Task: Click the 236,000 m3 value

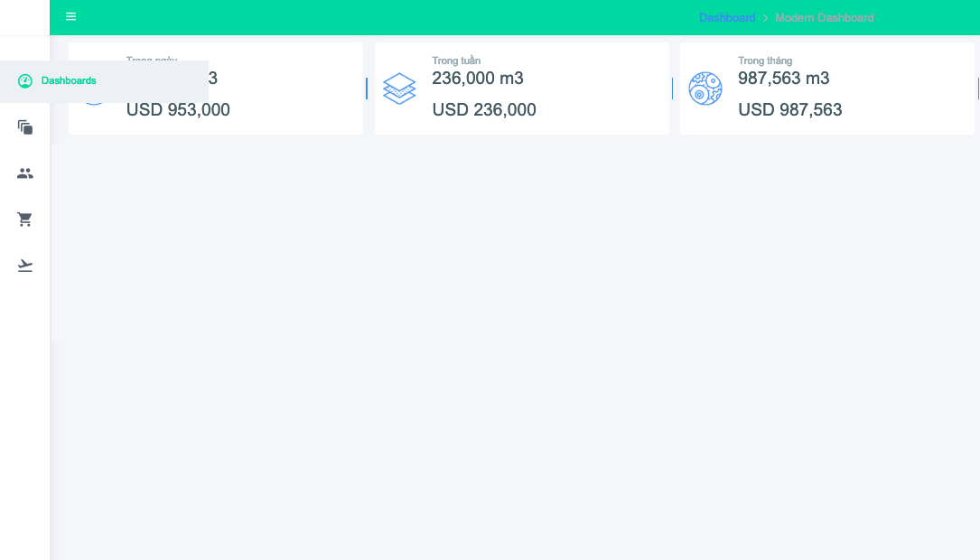Action: coord(478,78)
